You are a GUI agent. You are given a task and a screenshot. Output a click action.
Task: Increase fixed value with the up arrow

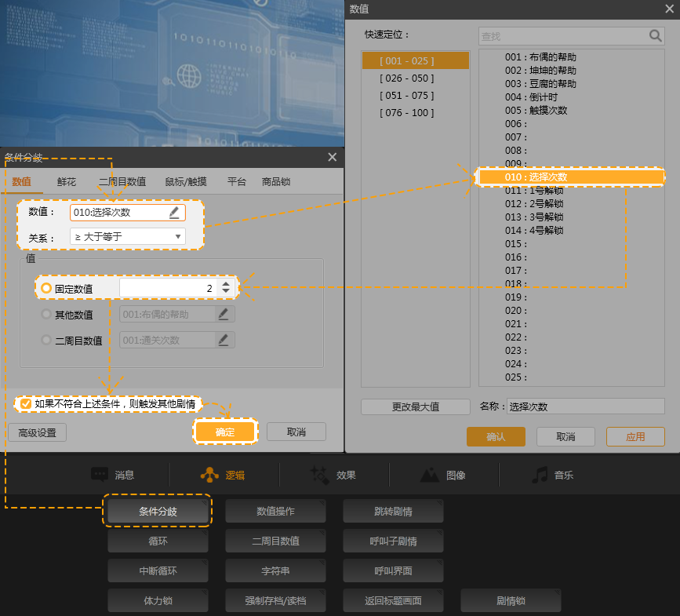pos(226,284)
